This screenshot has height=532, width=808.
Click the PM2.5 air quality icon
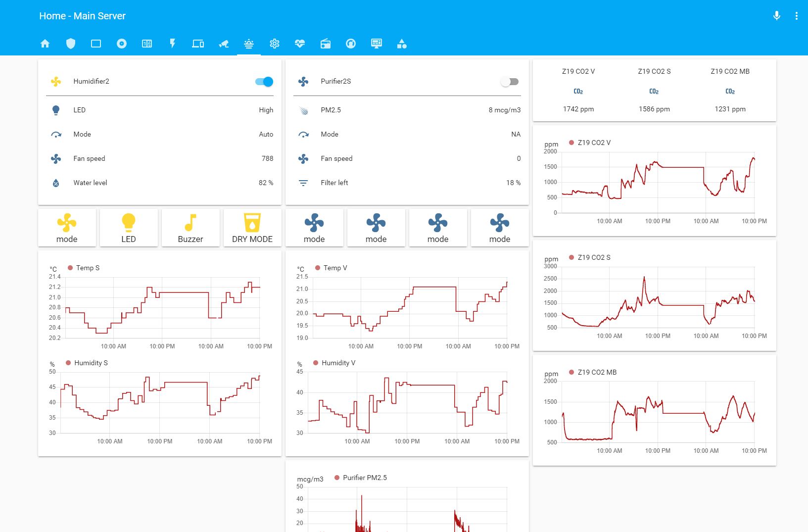tap(303, 110)
